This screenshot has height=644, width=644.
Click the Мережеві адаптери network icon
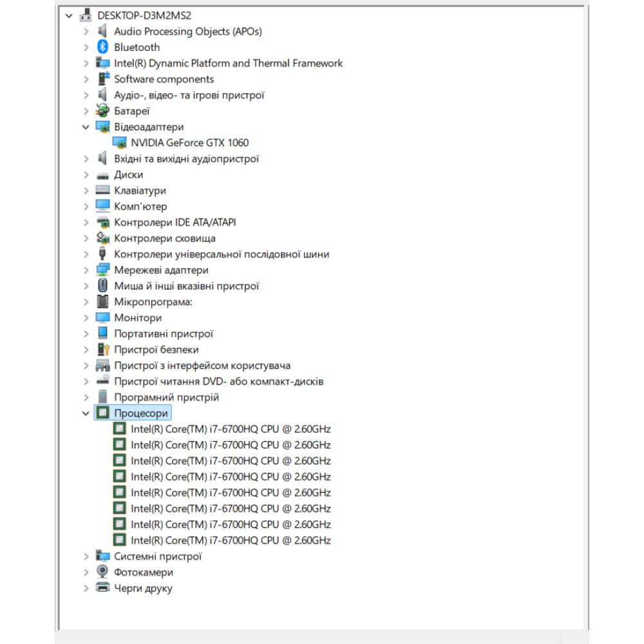(x=102, y=270)
